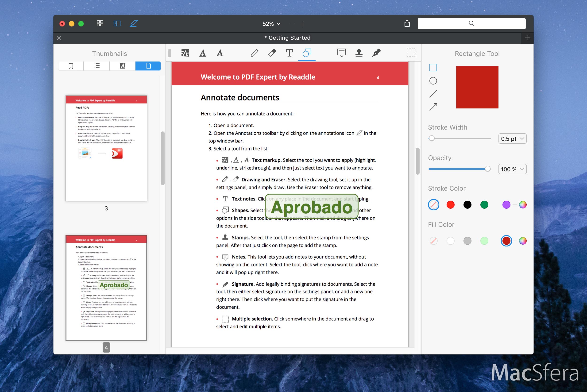Choose the circle shape option
The height and width of the screenshot is (392, 587).
click(433, 81)
